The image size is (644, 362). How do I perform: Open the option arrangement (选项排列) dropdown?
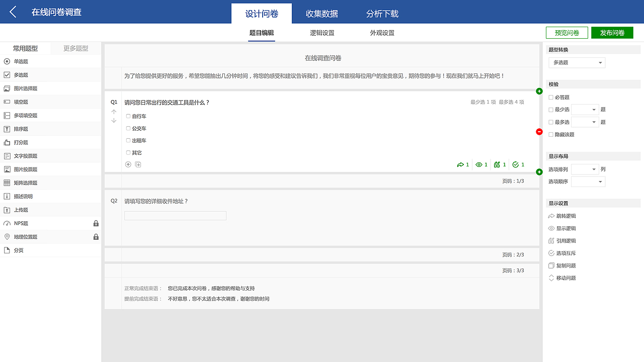[584, 169]
